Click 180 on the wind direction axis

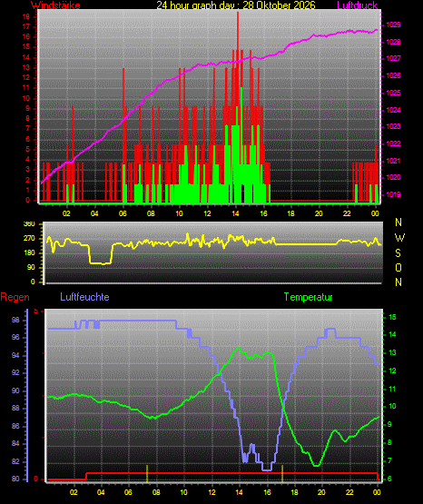(x=29, y=253)
